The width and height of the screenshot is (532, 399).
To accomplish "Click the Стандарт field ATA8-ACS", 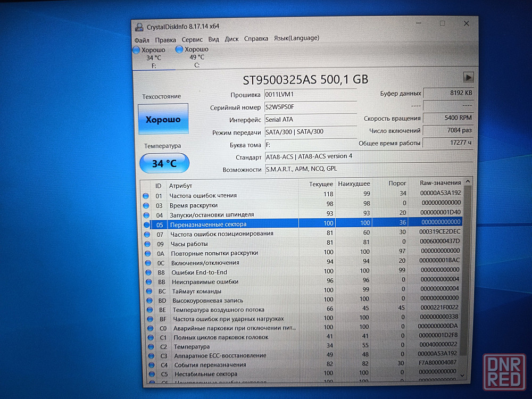I will [369, 156].
